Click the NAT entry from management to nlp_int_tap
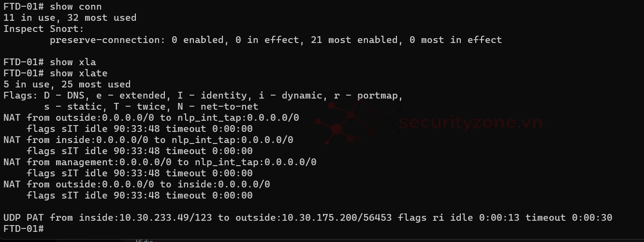The height and width of the screenshot is (242, 644). (160, 162)
